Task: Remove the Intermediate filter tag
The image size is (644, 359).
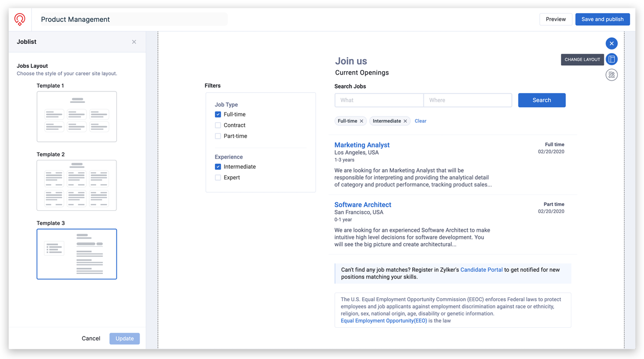Action: pyautogui.click(x=405, y=121)
